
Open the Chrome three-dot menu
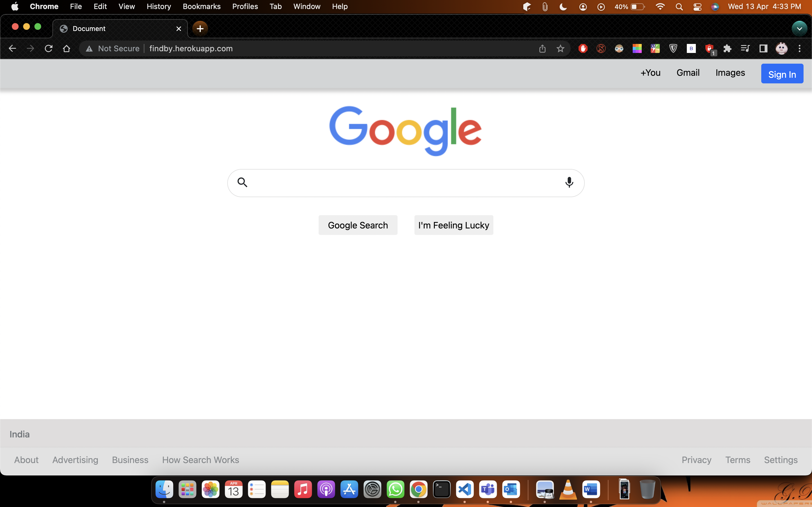pyautogui.click(x=800, y=49)
